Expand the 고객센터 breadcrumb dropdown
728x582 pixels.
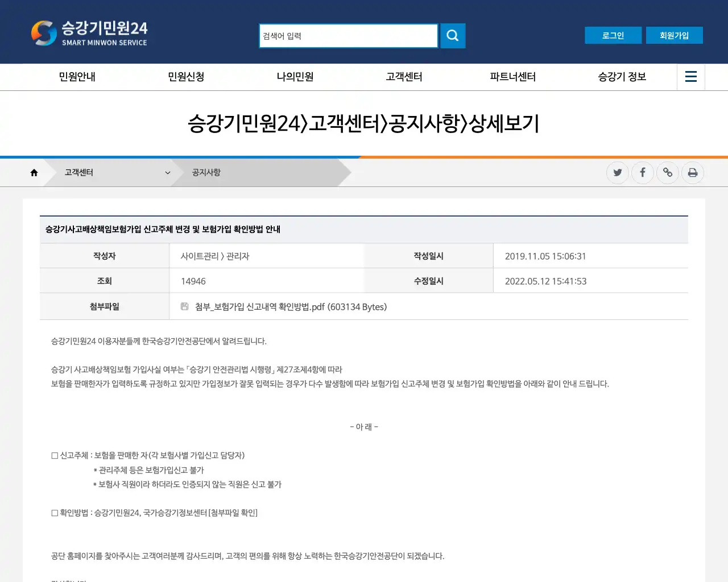(168, 173)
